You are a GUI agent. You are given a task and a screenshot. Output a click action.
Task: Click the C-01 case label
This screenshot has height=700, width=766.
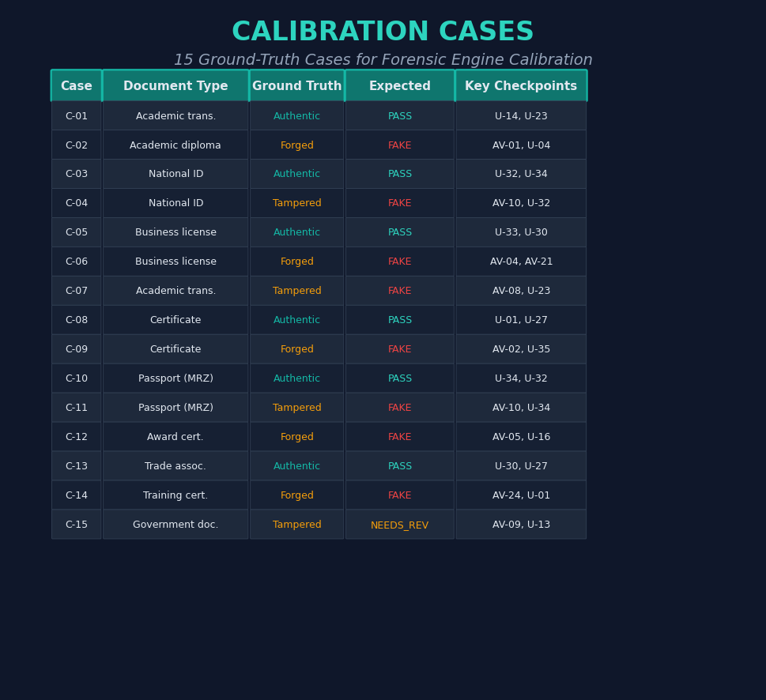pyautogui.click(x=76, y=115)
